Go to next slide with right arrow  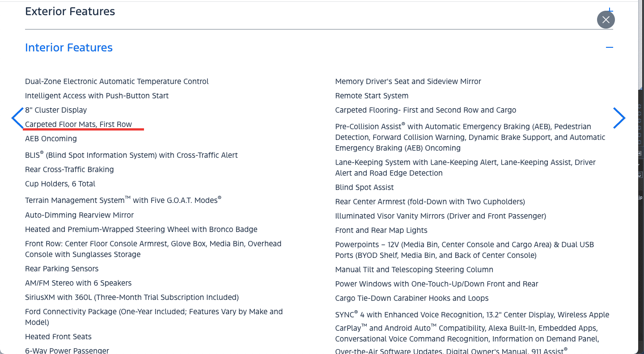[619, 118]
